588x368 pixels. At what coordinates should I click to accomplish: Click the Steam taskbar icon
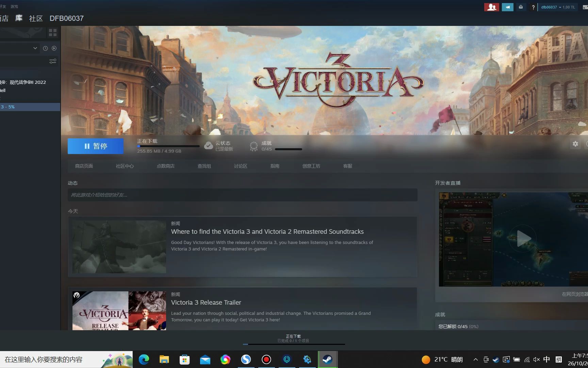328,359
